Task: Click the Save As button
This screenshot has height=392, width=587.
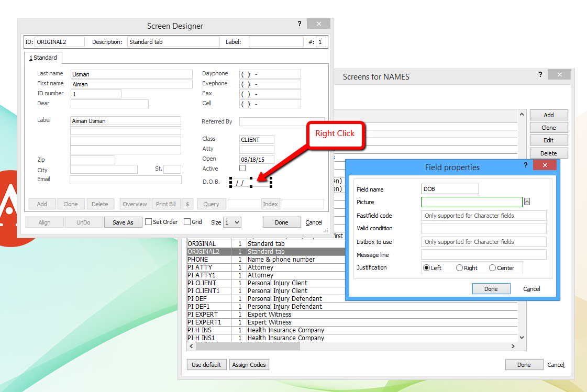Action: coord(123,221)
